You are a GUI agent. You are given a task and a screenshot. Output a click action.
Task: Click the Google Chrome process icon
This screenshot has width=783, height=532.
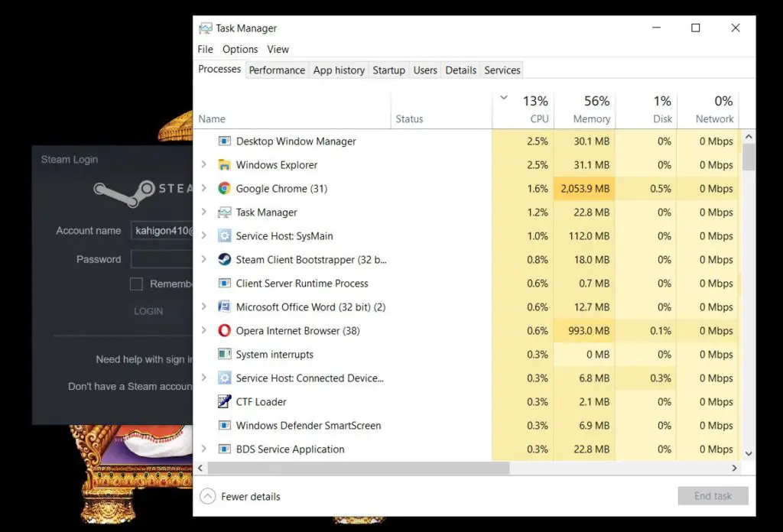click(x=225, y=189)
